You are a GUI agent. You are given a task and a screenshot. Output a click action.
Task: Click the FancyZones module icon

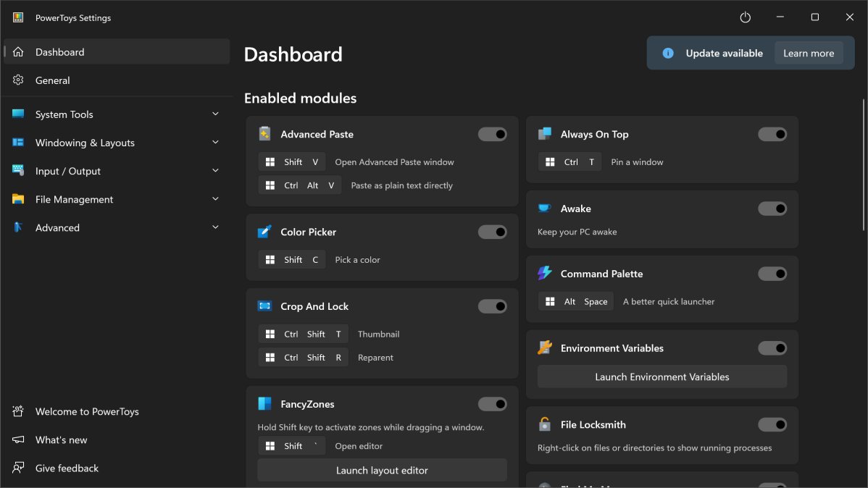tap(264, 404)
